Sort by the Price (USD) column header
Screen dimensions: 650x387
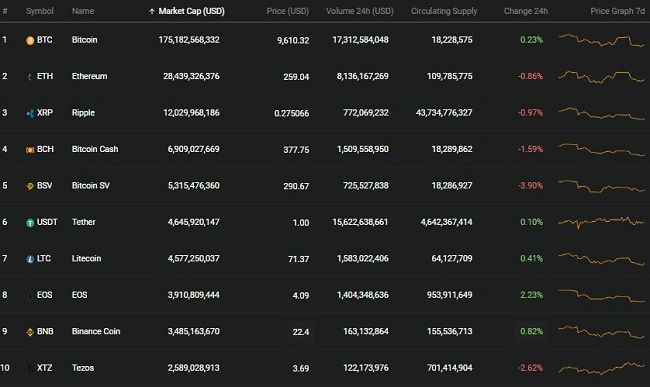(x=288, y=11)
